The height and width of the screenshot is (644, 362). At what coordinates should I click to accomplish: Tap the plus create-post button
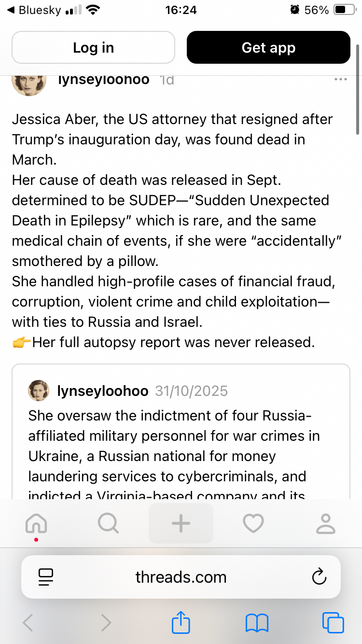click(181, 523)
